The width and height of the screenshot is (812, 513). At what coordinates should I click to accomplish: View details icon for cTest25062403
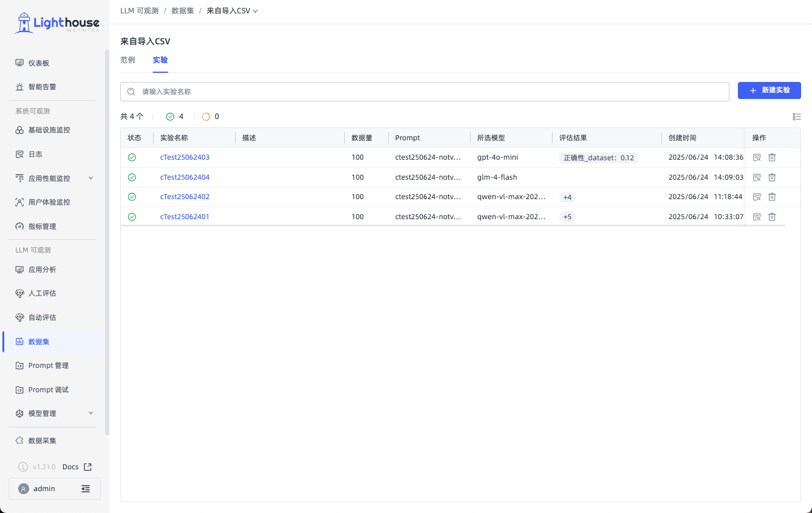(x=757, y=157)
